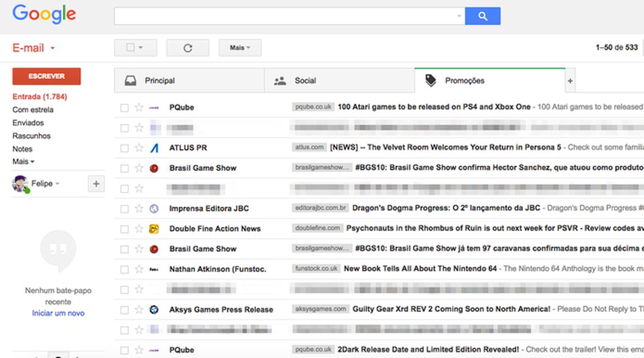Check the PQube 2Dark email checkbox
Image resolution: width=644 pixels, height=358 pixels.
[124, 351]
